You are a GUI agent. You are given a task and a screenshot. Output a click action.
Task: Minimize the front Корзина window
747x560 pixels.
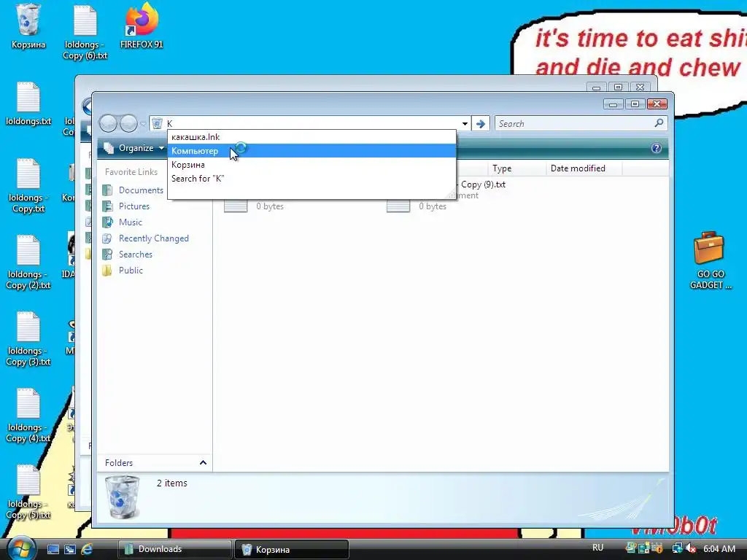[614, 104]
